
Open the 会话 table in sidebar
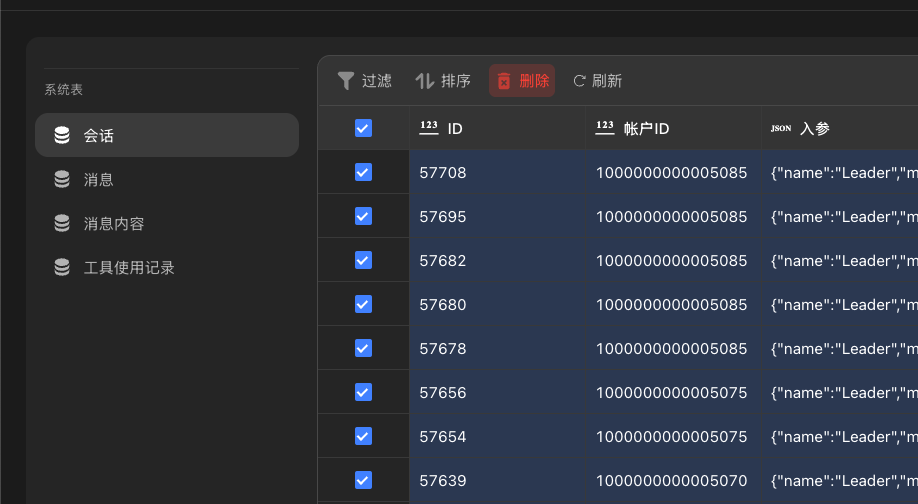pyautogui.click(x=167, y=135)
